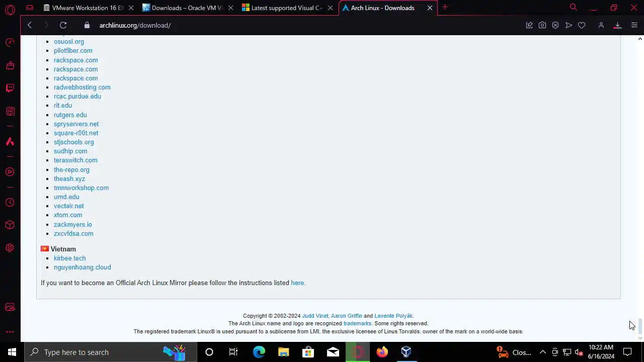Viewport: 644px width, 362px height.
Task: Click the address bar URL field
Action: [x=302, y=25]
